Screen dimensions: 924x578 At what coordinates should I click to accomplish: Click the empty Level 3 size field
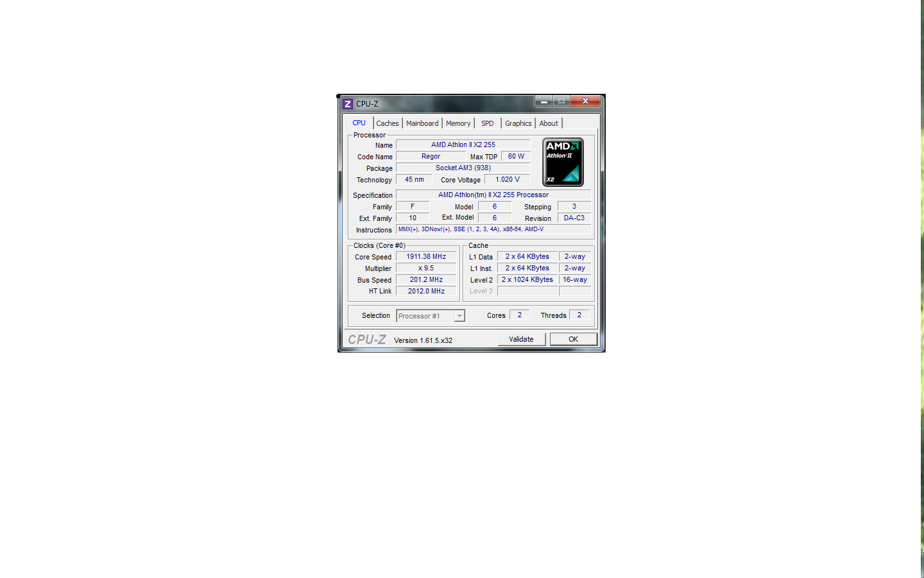tap(527, 291)
